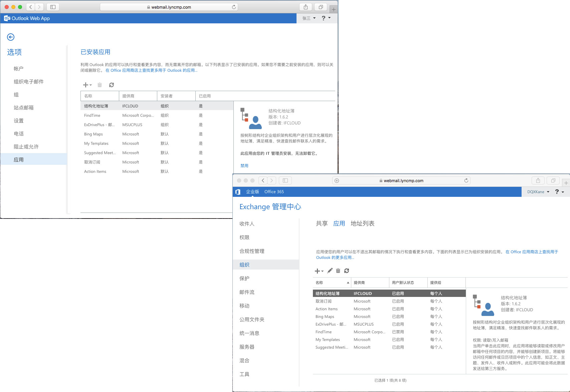Click the pencil edit icon in Exchange toolbar
This screenshot has width=570, height=392.
tap(330, 271)
